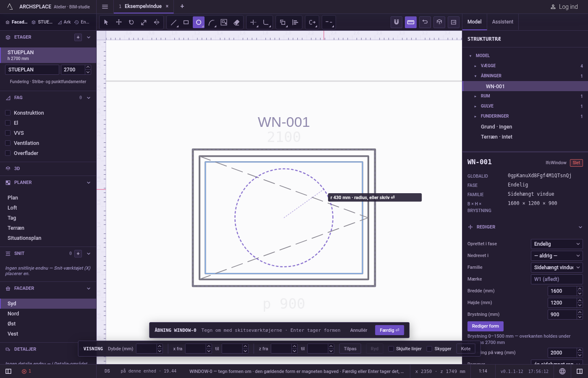Image resolution: width=588 pixels, height=378 pixels.
Task: Click the undo arrow icon
Action: tap(425, 22)
